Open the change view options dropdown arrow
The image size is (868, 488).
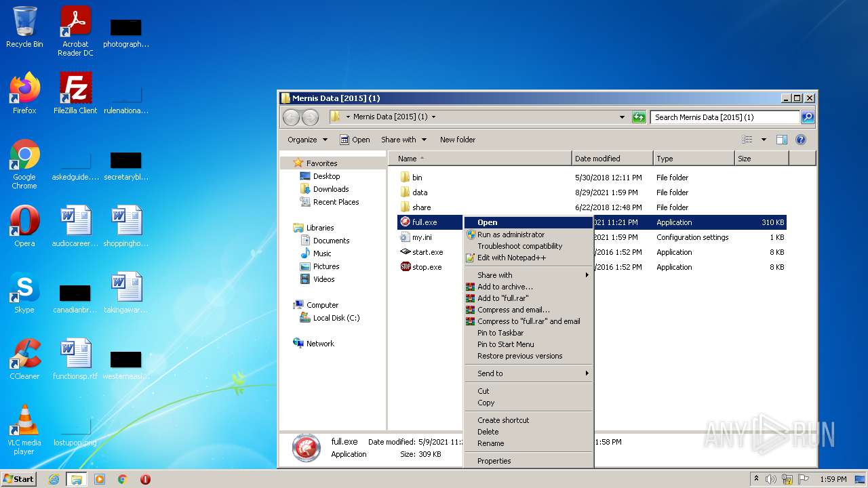point(764,140)
